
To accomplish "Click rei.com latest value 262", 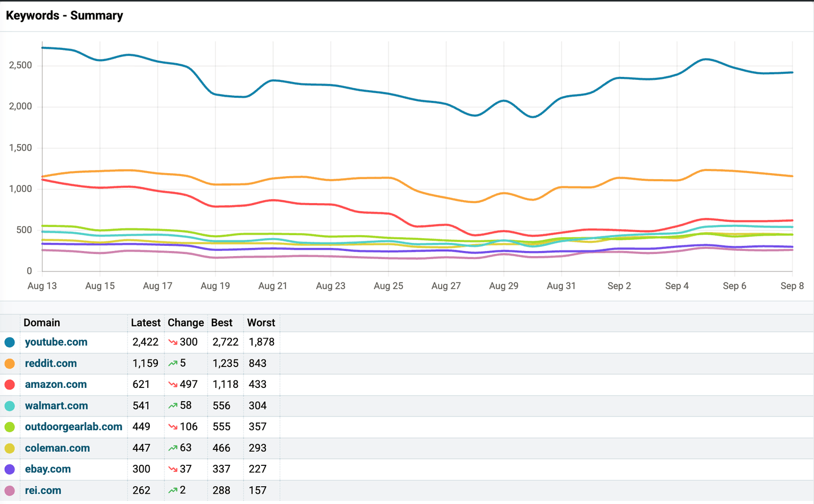I will pyautogui.click(x=141, y=490).
